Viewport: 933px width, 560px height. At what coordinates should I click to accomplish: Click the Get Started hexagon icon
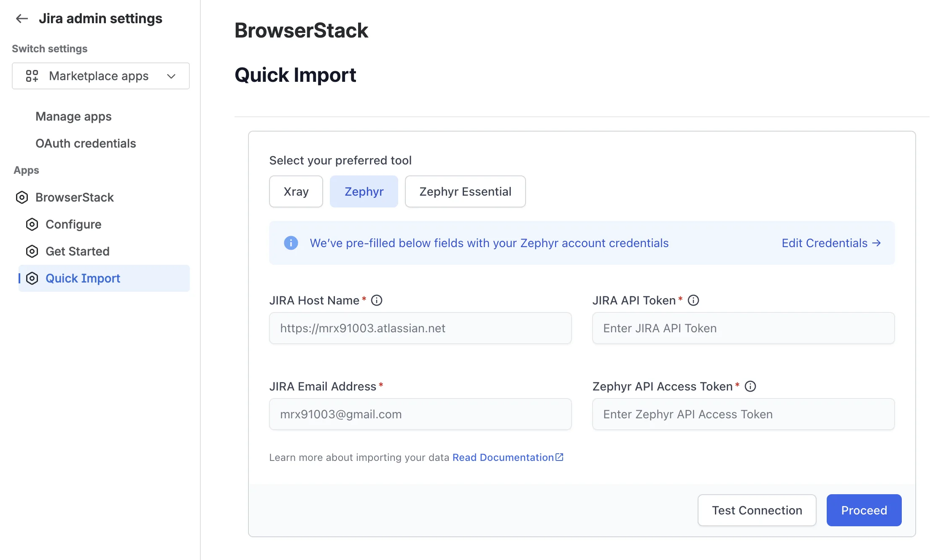[x=32, y=251]
